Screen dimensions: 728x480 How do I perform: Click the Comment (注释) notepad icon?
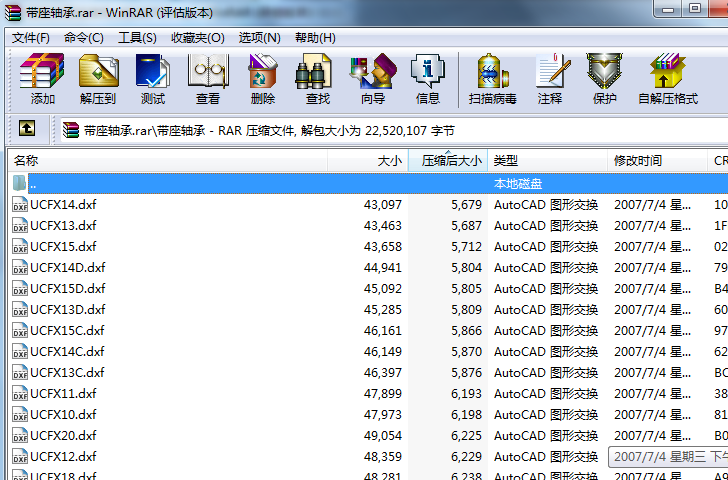pyautogui.click(x=552, y=71)
